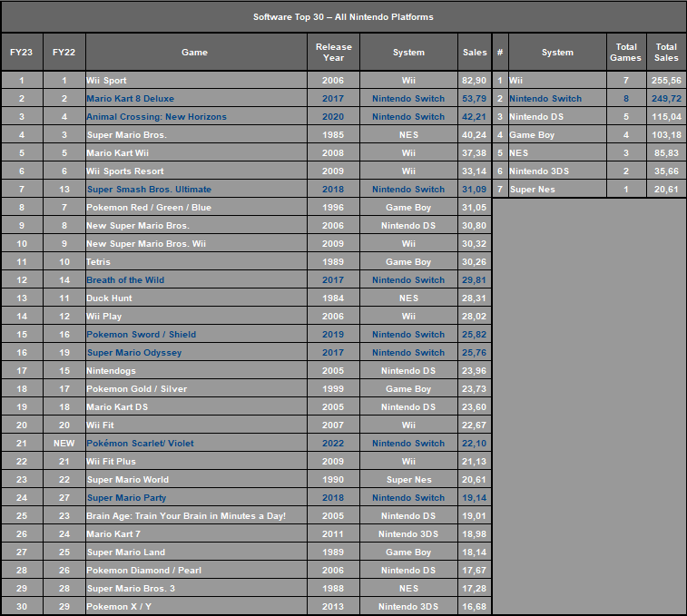Viewport: 687px width, 616px height.
Task: Click 'Nintendo 3DS' in system summary table
Action: (x=539, y=171)
